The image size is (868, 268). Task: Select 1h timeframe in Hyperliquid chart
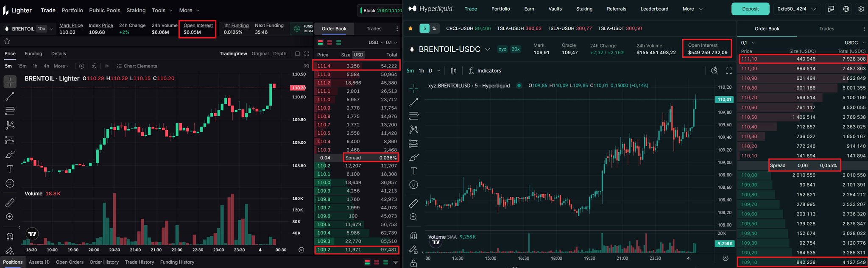pyautogui.click(x=421, y=71)
